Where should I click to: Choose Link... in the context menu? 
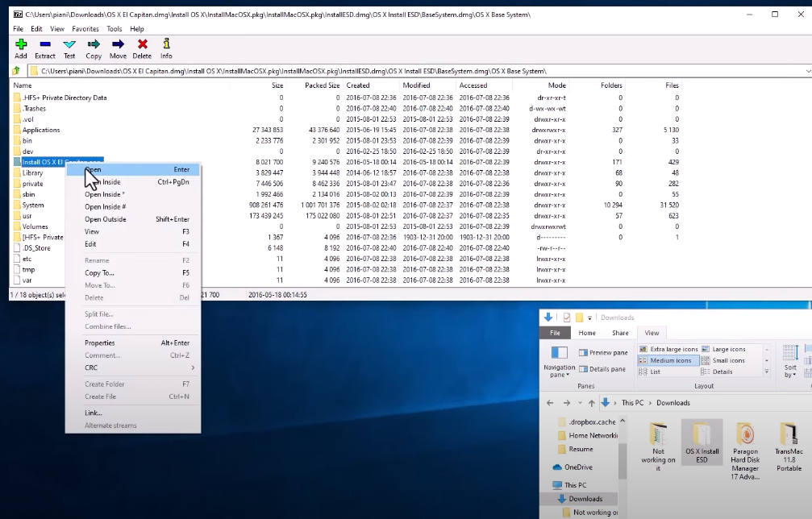coord(133,413)
